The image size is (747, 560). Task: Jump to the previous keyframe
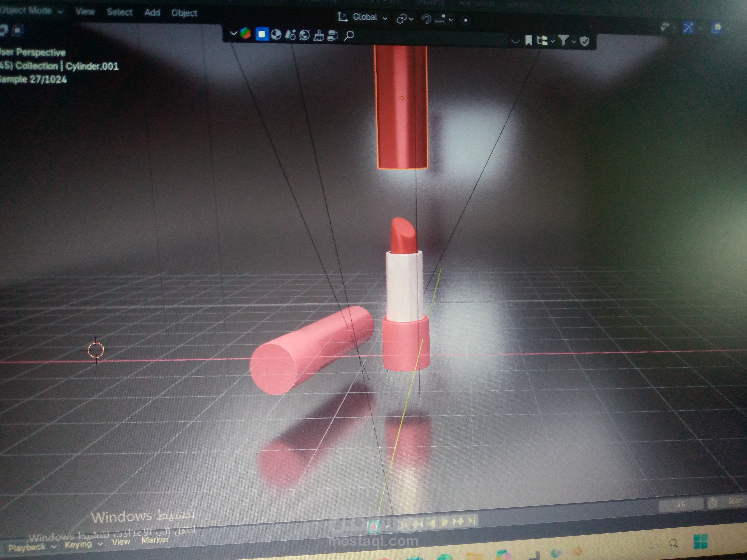[x=418, y=524]
